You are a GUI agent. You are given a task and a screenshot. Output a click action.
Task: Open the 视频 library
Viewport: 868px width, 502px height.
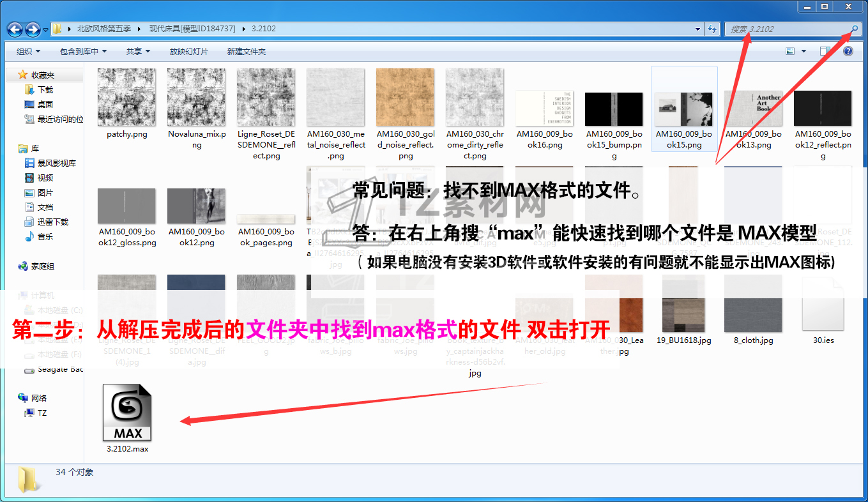click(x=45, y=178)
